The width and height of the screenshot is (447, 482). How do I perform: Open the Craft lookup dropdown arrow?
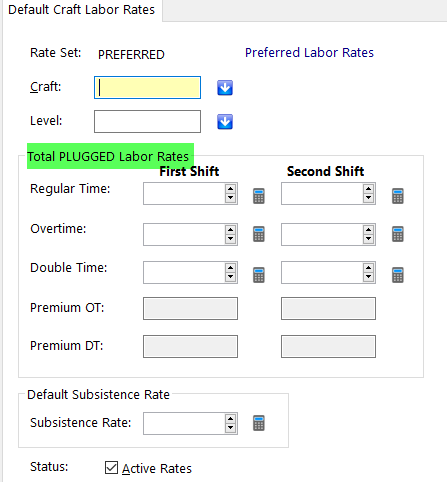click(x=225, y=88)
